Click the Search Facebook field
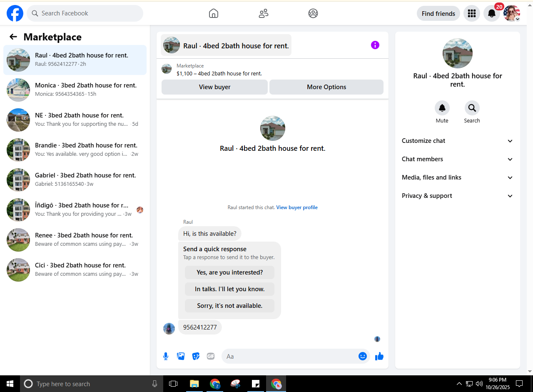This screenshot has height=392, width=533. point(85,13)
